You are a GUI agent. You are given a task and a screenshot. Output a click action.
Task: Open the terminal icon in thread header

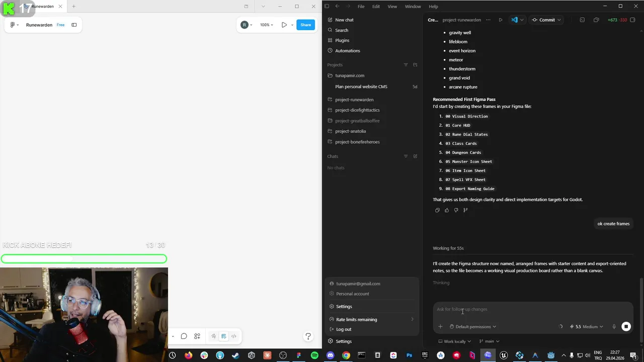coord(582,20)
